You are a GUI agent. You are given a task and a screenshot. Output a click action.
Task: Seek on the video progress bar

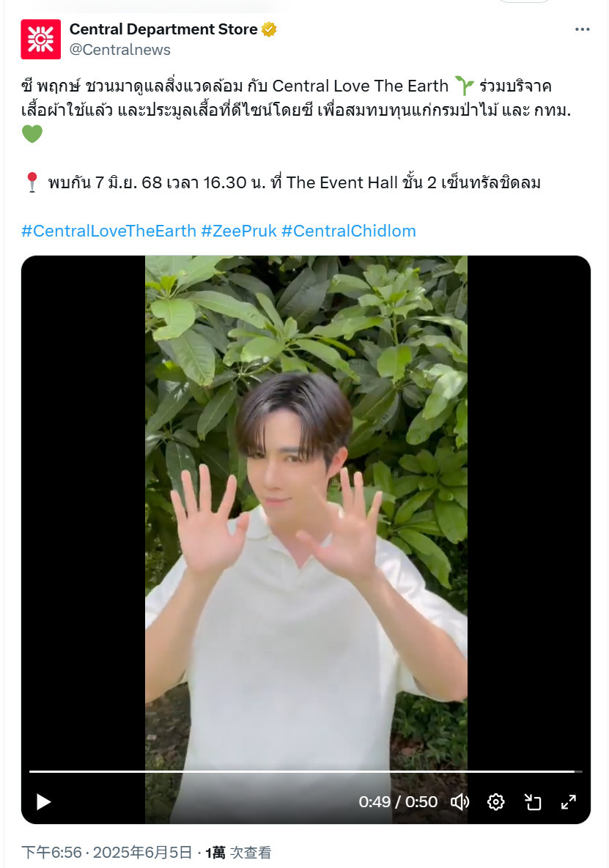coord(306,771)
